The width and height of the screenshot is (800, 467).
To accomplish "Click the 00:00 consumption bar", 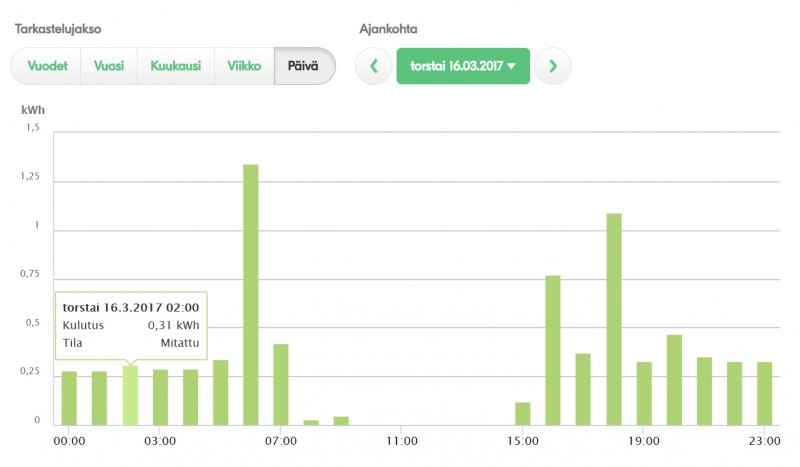I will [x=69, y=398].
